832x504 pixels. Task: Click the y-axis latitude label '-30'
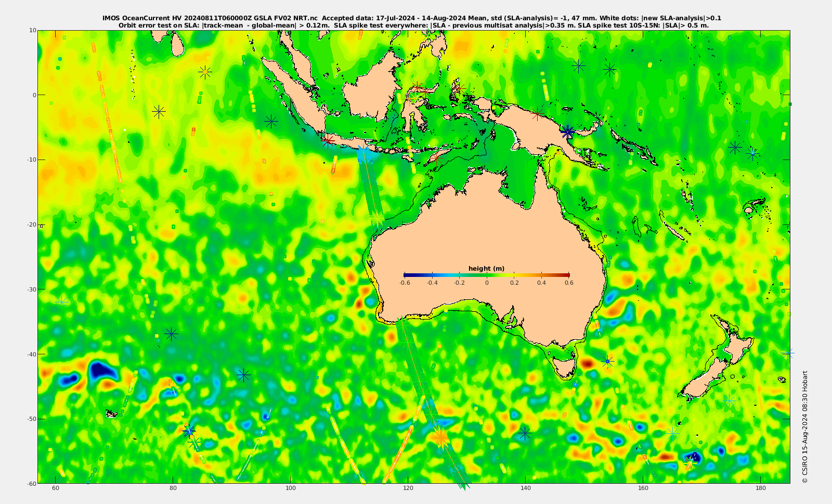32,289
